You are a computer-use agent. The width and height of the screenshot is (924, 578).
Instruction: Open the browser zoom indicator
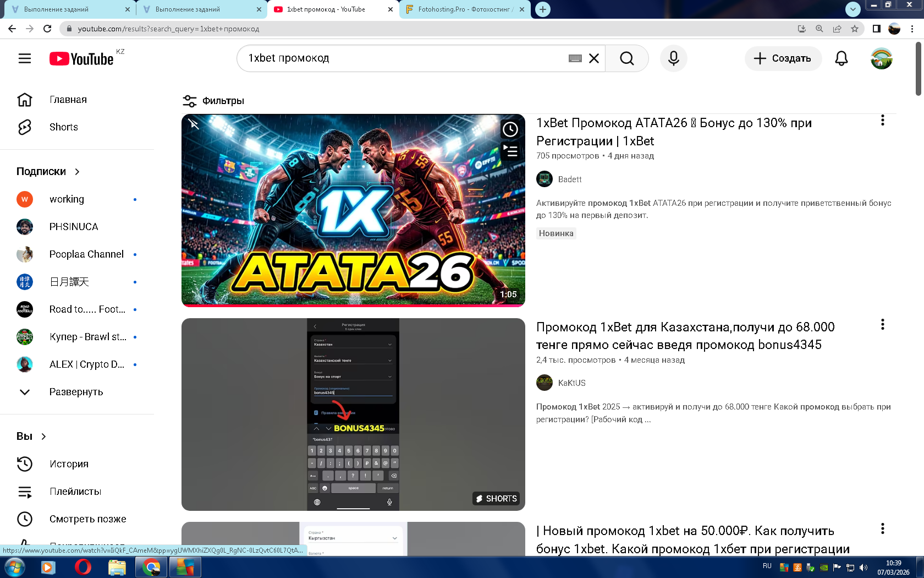click(x=820, y=29)
